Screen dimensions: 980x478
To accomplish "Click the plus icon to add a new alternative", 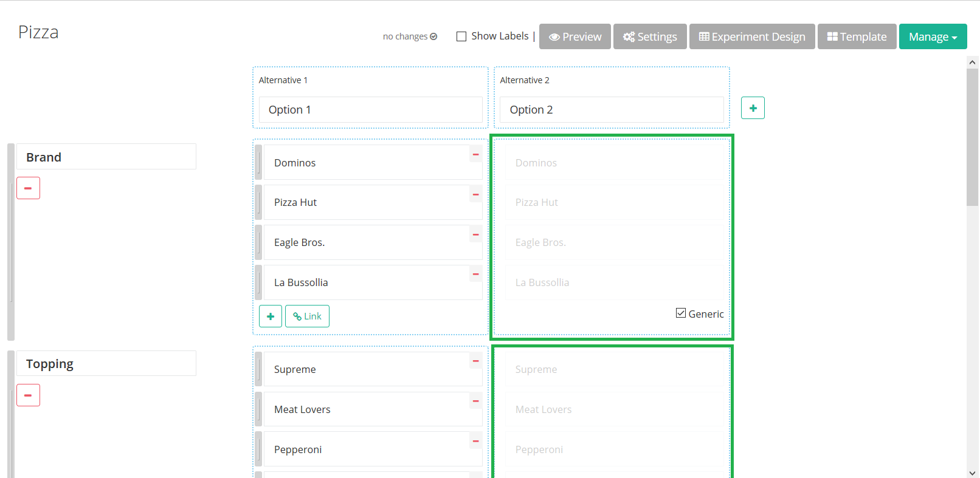I will pos(753,108).
